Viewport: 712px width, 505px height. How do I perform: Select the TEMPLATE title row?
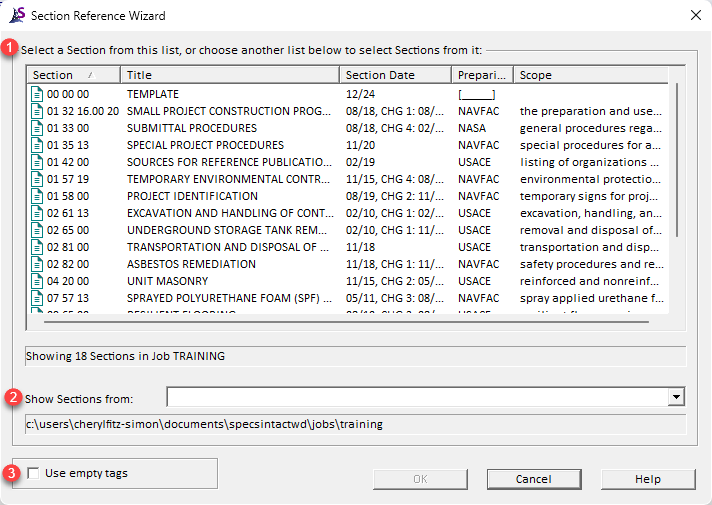[153, 94]
